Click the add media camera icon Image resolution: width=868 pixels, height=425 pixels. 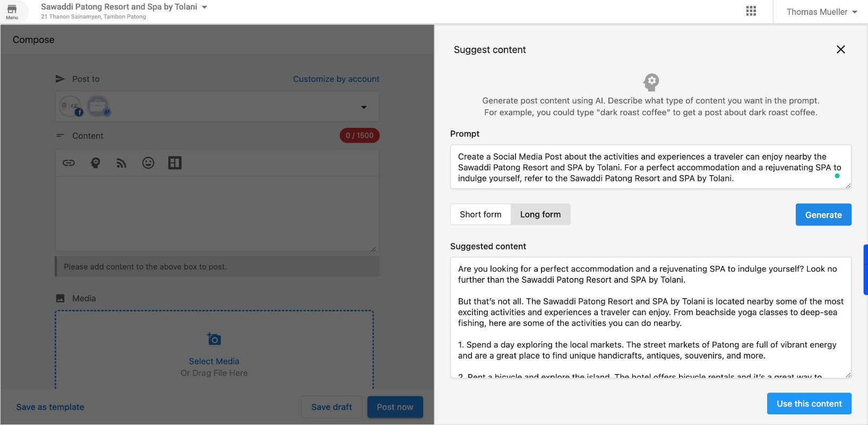click(214, 339)
